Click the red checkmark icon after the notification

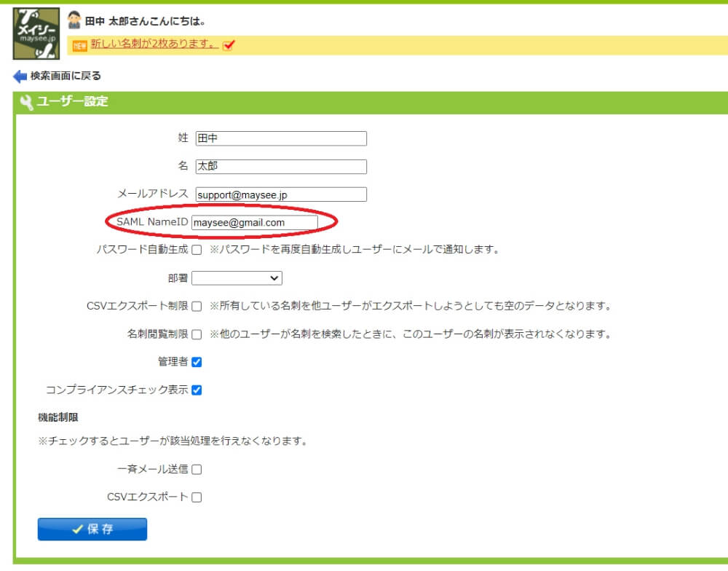229,44
